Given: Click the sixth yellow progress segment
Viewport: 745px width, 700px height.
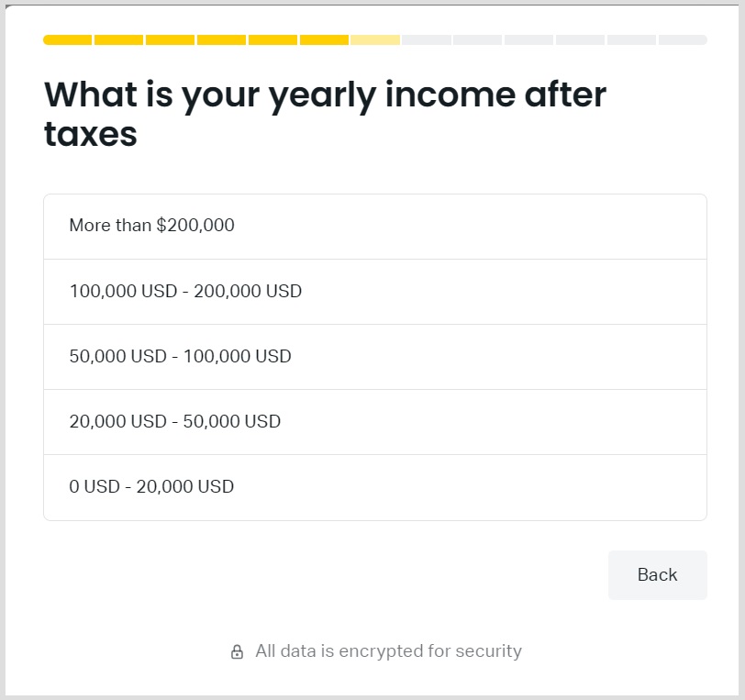Looking at the screenshot, I should pyautogui.click(x=325, y=40).
